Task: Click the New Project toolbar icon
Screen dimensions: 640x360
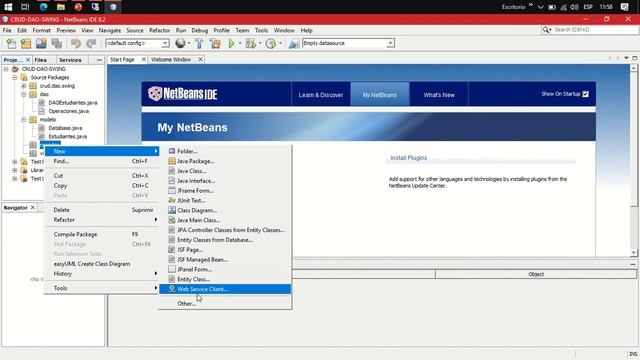Action: (x=26, y=43)
